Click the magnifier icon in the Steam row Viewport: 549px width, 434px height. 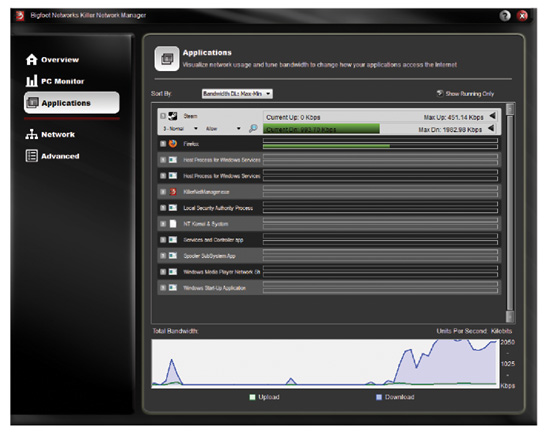(253, 128)
